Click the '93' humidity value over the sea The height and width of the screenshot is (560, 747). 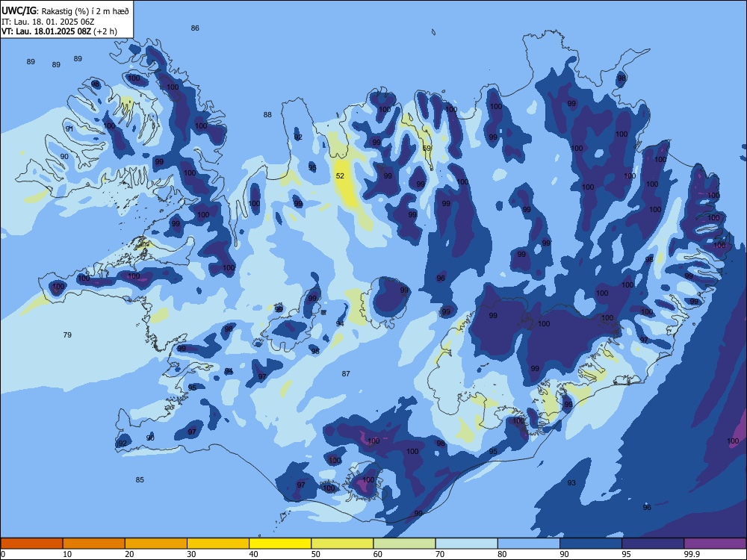pos(571,482)
